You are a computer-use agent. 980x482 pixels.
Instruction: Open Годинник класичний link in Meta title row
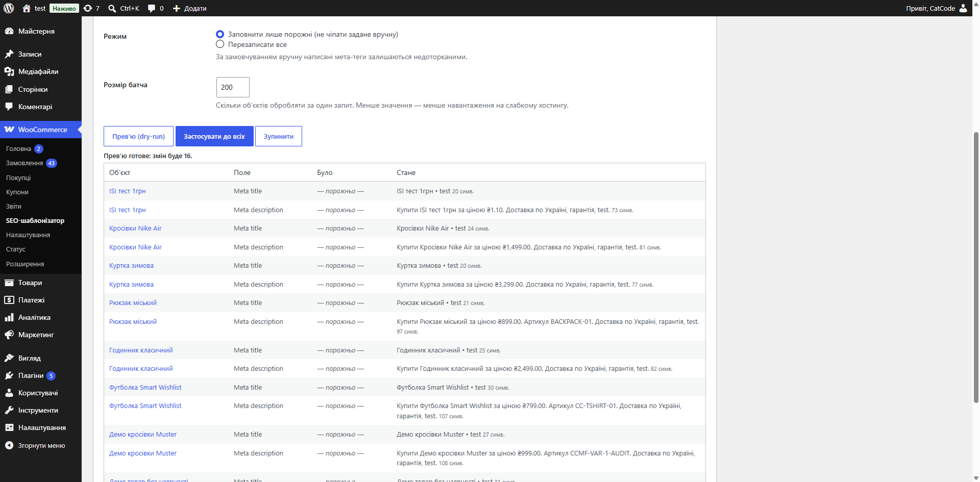[141, 350]
